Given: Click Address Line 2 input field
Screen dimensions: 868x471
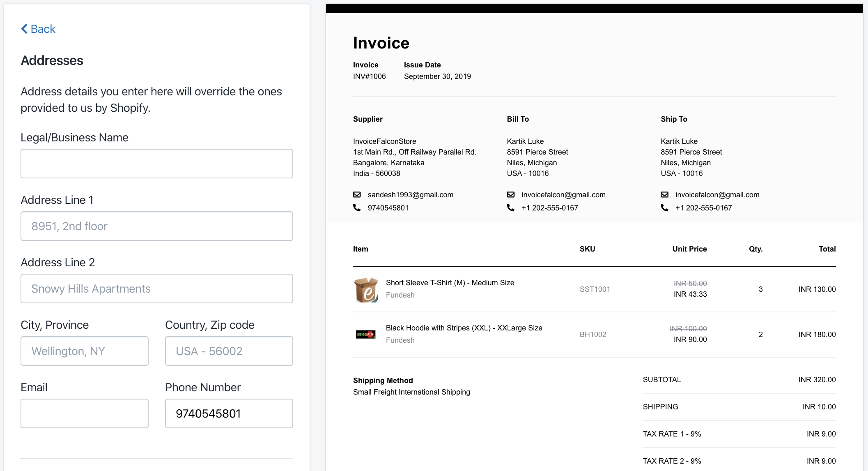Looking at the screenshot, I should pos(156,288).
